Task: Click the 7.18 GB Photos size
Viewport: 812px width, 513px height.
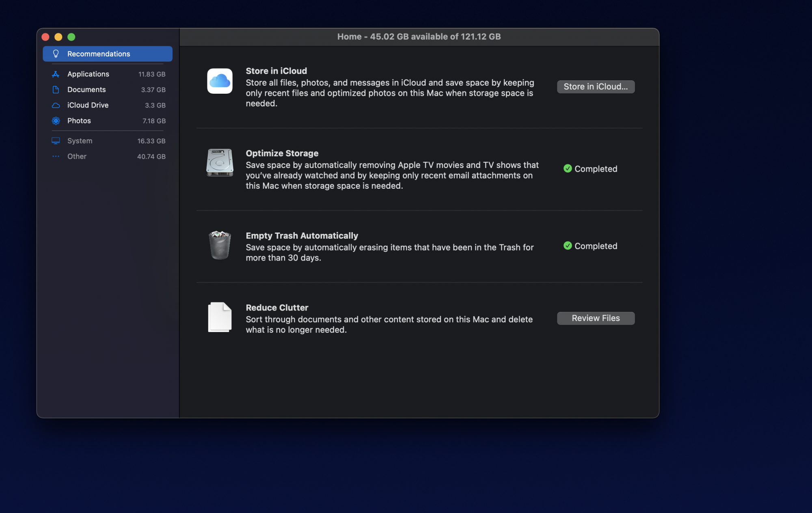Action: point(154,121)
